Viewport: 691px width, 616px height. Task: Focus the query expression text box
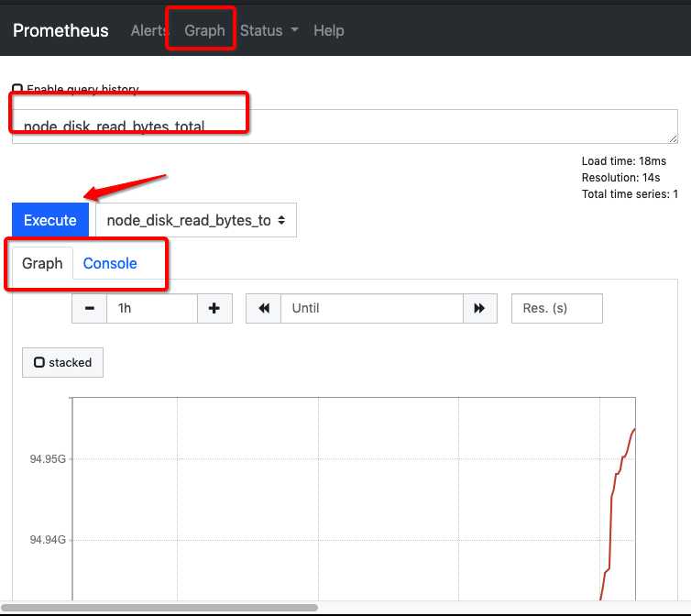coord(345,126)
